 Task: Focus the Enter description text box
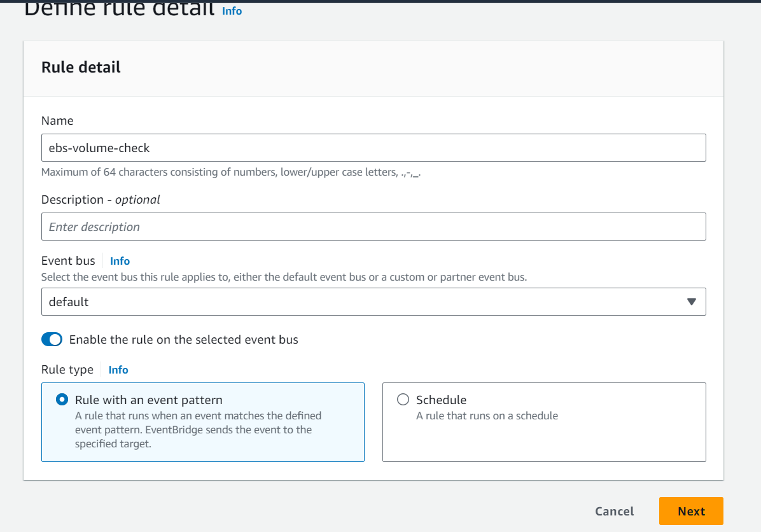(x=374, y=227)
